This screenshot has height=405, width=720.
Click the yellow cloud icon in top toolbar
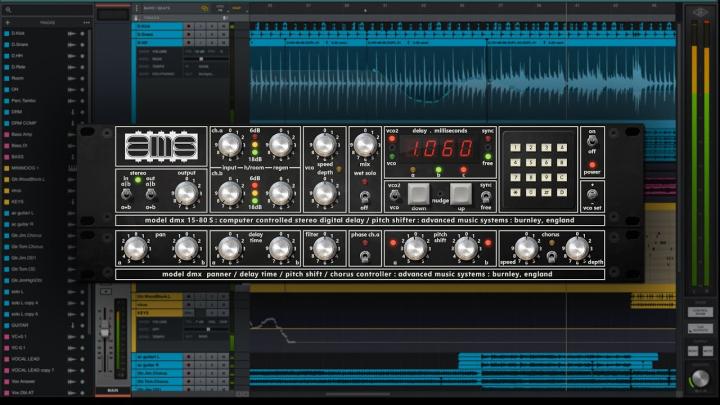point(205,8)
